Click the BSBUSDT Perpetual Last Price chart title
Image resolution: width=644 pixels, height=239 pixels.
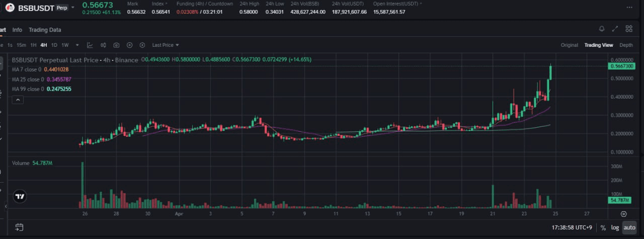74,60
